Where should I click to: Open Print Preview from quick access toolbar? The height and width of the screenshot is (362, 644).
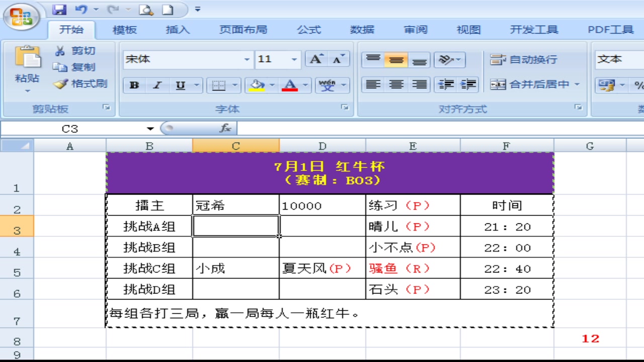(x=146, y=10)
